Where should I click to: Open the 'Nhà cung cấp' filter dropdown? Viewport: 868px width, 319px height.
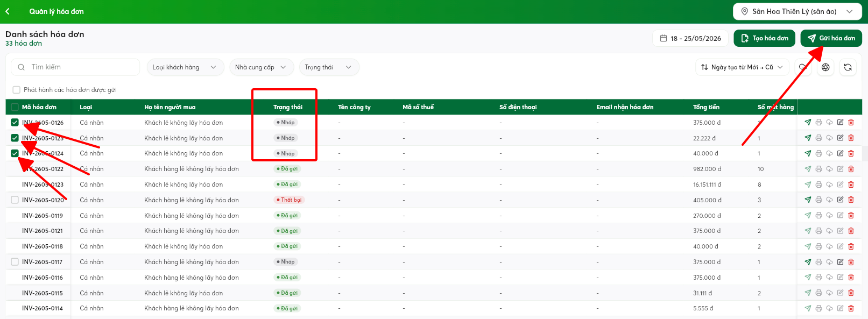(262, 67)
